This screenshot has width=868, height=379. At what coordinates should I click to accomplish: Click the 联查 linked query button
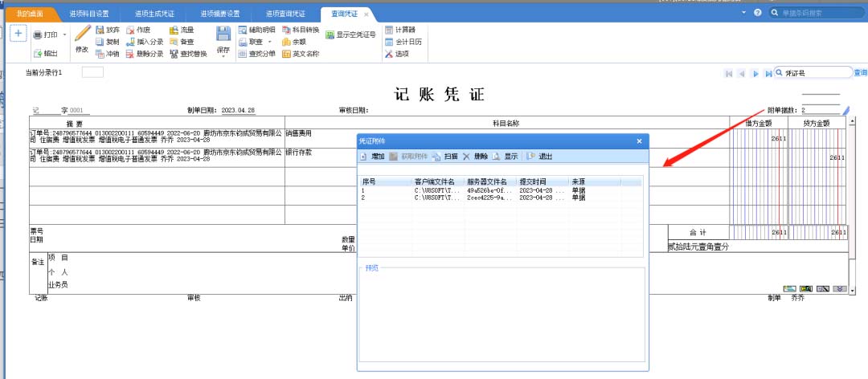(x=251, y=42)
